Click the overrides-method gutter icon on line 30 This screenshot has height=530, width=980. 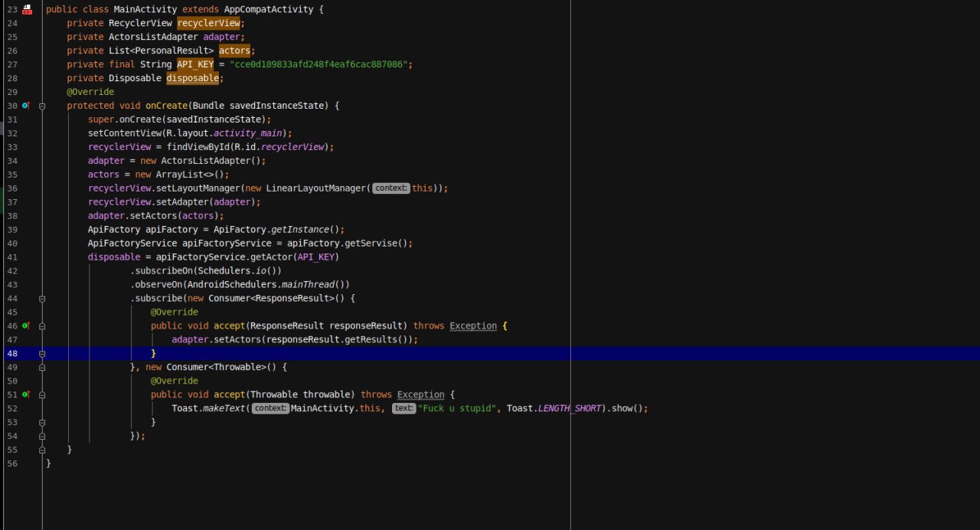click(x=25, y=106)
